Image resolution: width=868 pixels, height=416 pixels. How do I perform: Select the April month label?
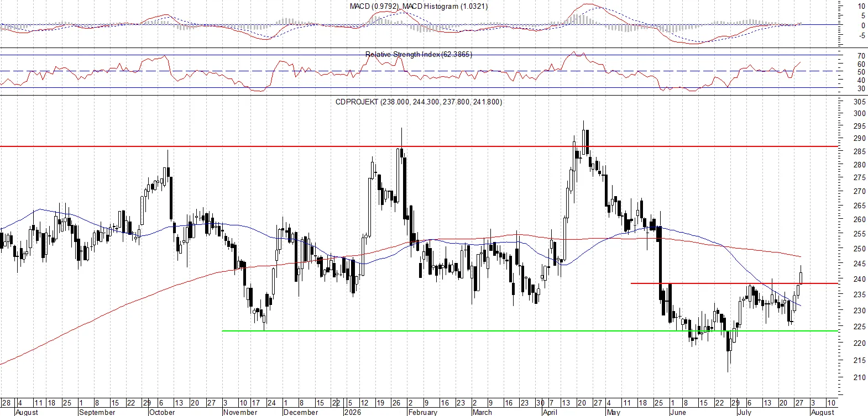[x=550, y=412]
